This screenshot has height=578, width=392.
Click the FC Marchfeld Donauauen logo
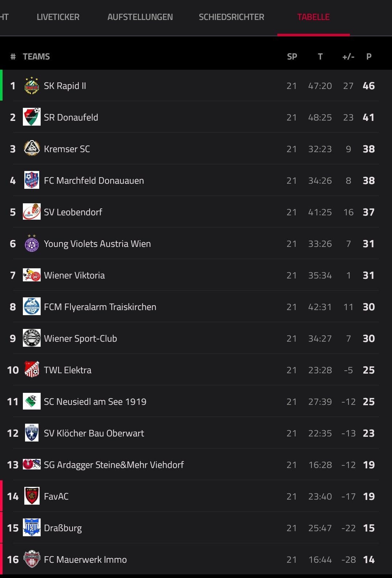(32, 180)
